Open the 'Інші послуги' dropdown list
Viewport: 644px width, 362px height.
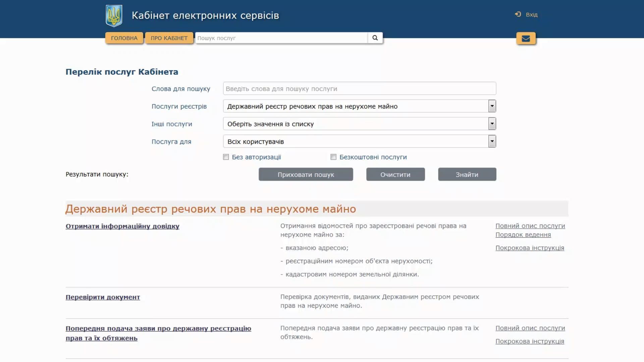(x=492, y=124)
